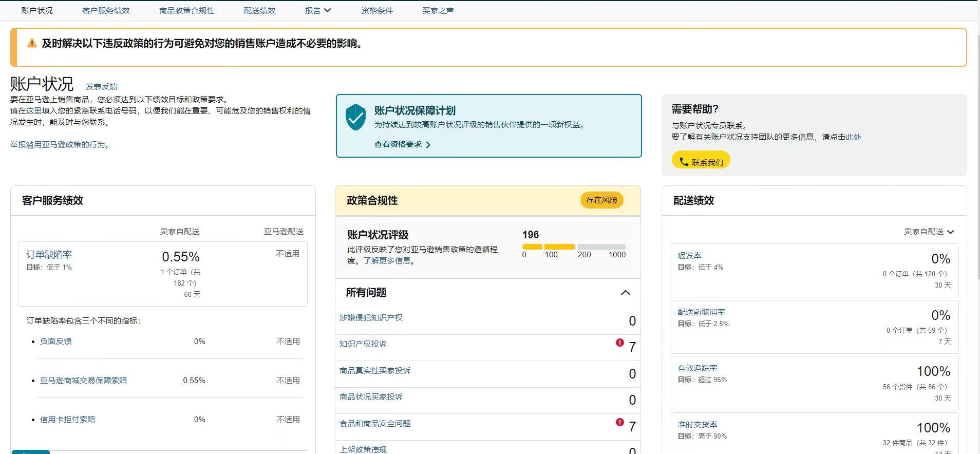Click red alert icon beside 食品和商品安全问题
980x454 pixels.
620,422
